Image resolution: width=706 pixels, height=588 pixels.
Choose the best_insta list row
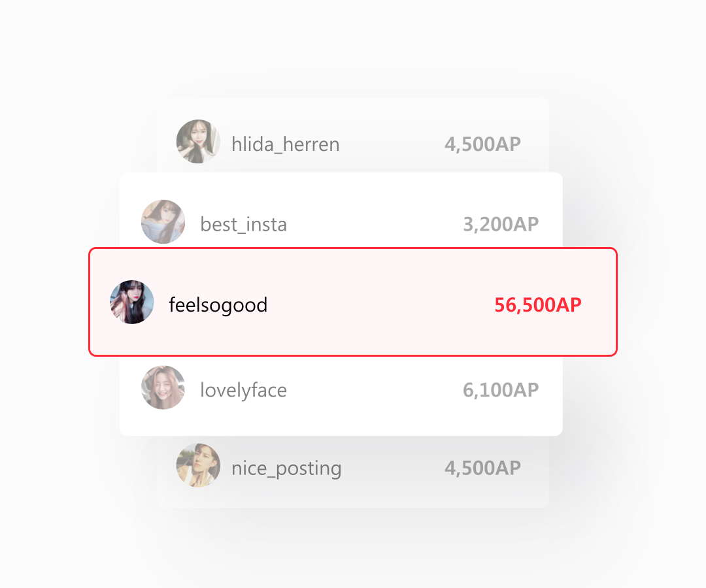tap(341, 210)
